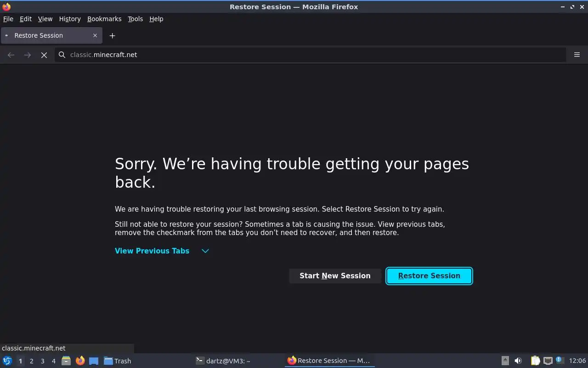Select the Restore Session browser tab
The image size is (588, 368).
coord(51,35)
